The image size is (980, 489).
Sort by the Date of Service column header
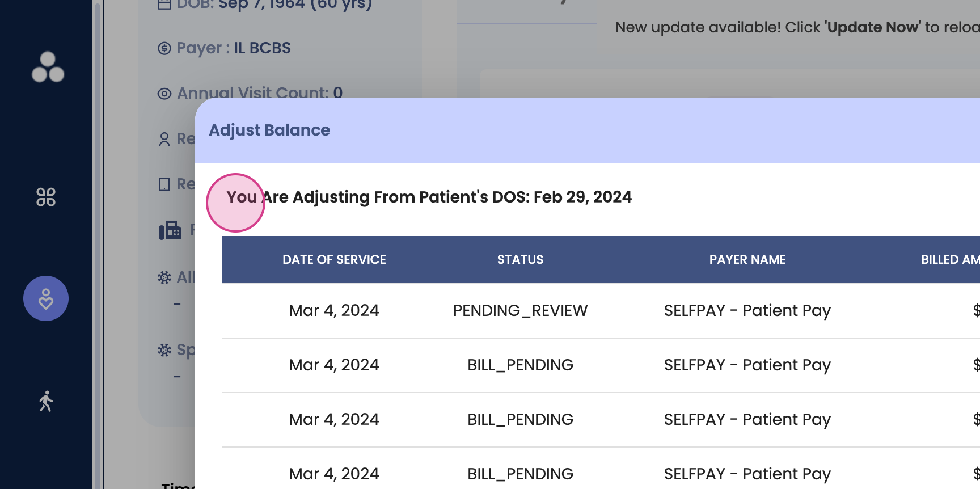pos(334,260)
